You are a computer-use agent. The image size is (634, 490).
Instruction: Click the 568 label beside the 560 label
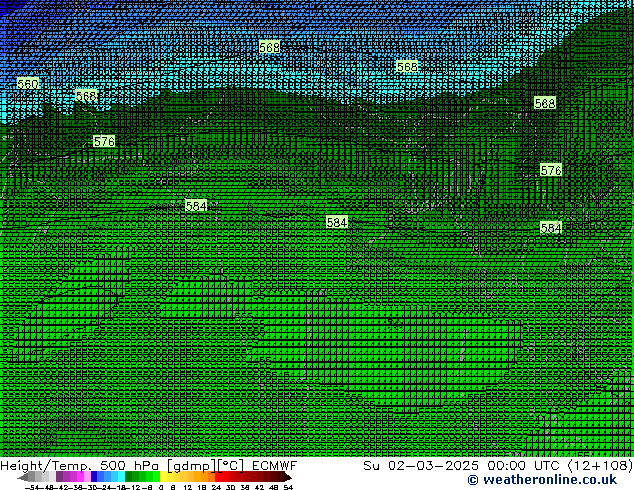(86, 96)
